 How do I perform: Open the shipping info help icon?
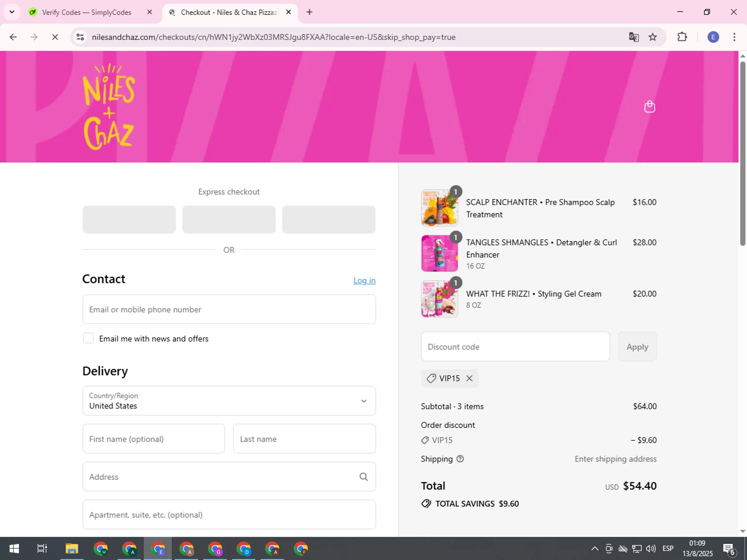[460, 459]
